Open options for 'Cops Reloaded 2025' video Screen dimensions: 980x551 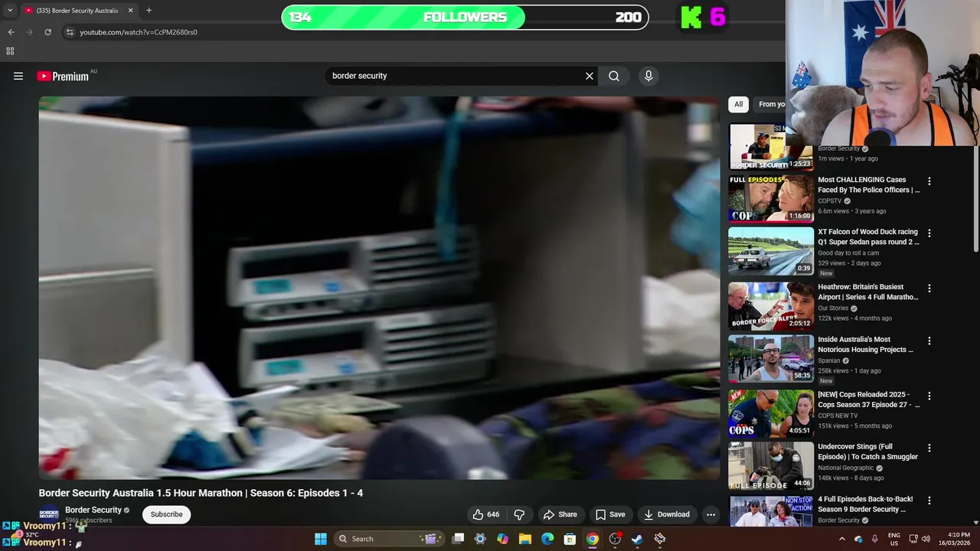tap(929, 396)
